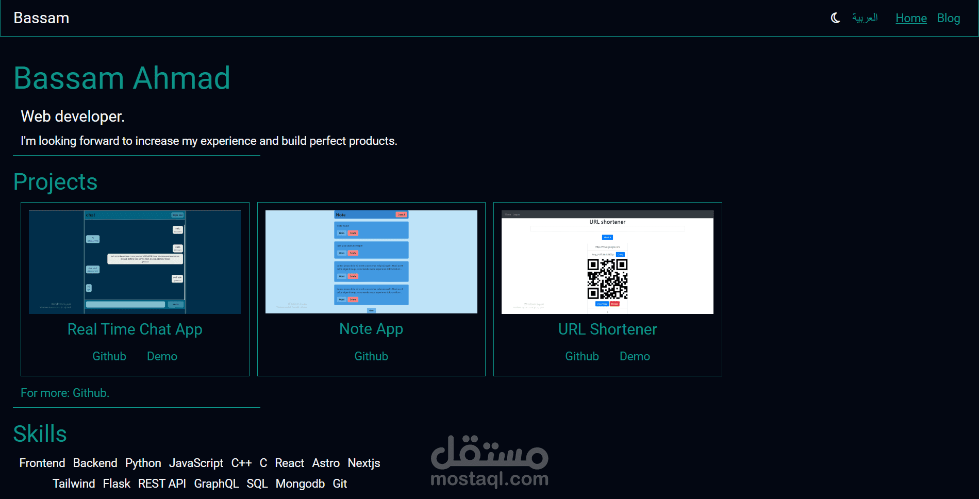The width and height of the screenshot is (980, 499).
Task: Launch Demo of Real Time Chat App
Action: (162, 356)
